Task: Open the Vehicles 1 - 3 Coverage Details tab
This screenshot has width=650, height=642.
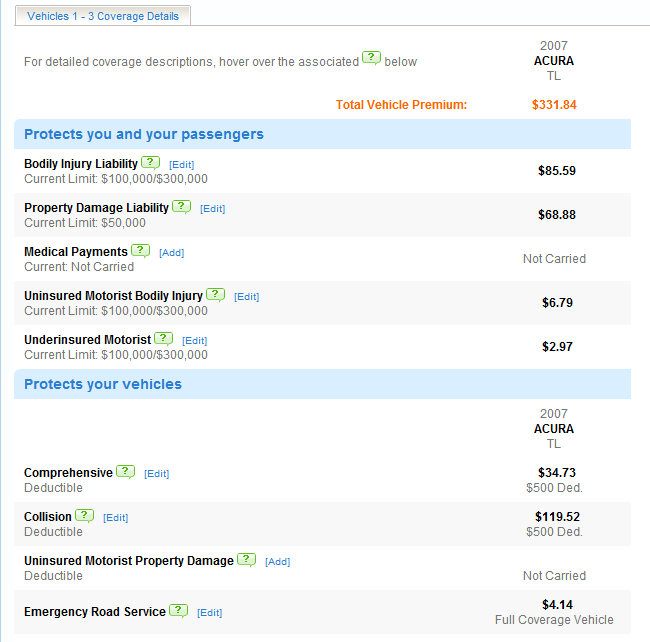Action: click(x=103, y=16)
